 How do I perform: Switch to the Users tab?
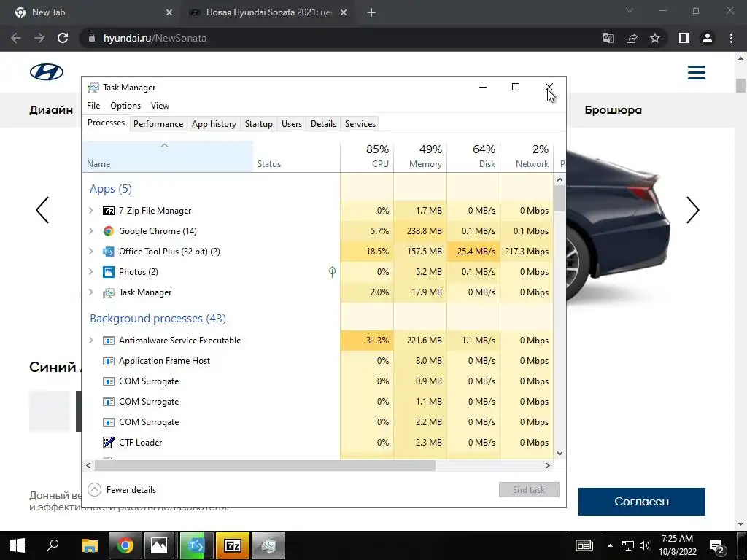click(292, 124)
